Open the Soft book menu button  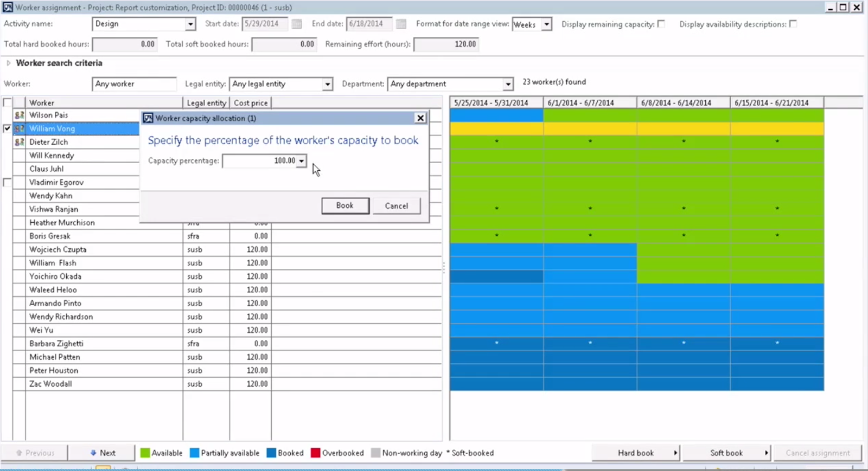726,453
